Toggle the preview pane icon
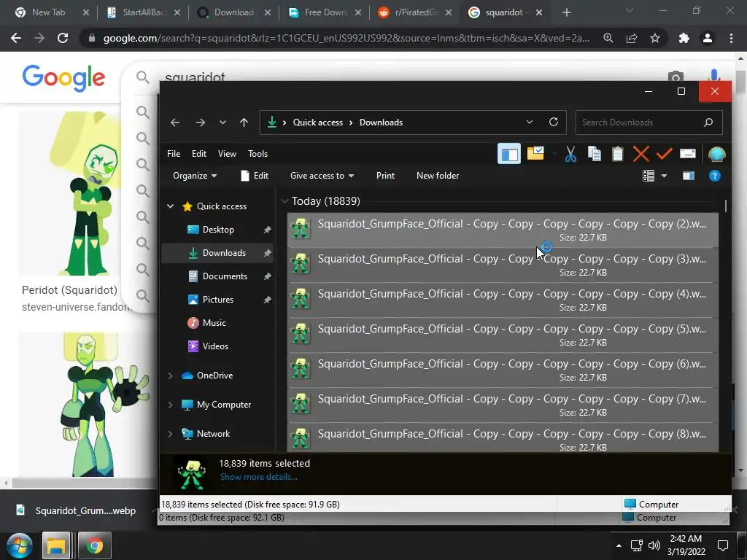 click(689, 176)
